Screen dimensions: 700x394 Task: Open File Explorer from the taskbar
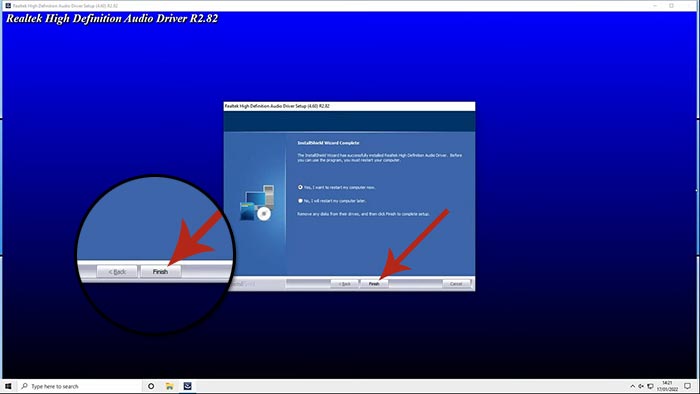(170, 386)
